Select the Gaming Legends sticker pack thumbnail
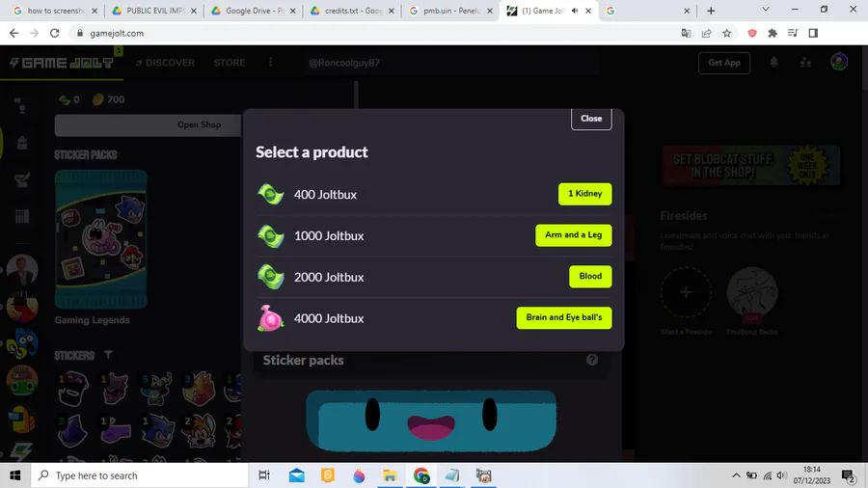The image size is (868, 488). click(x=100, y=239)
